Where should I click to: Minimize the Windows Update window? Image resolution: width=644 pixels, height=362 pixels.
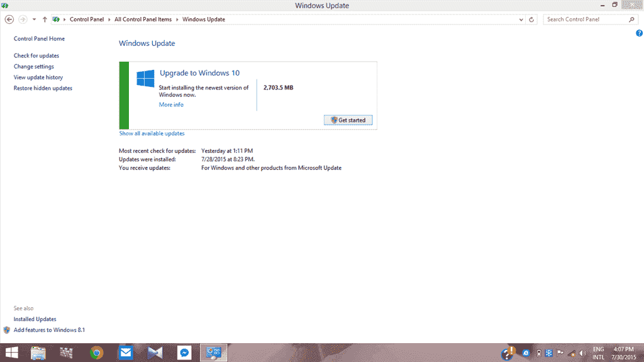[x=602, y=5]
